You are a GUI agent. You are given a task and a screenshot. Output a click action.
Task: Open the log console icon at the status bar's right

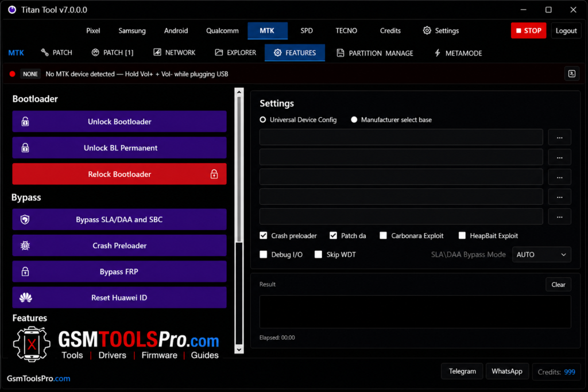tap(571, 74)
